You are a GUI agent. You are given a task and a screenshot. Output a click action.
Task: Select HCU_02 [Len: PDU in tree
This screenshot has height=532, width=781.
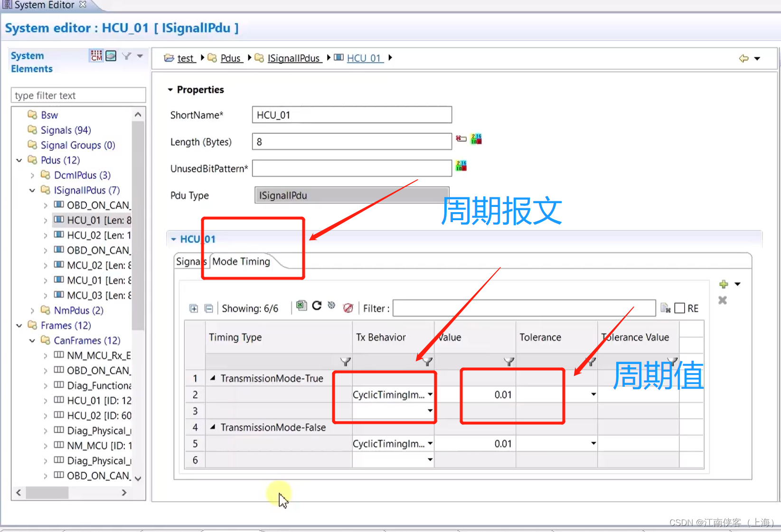[x=99, y=235]
